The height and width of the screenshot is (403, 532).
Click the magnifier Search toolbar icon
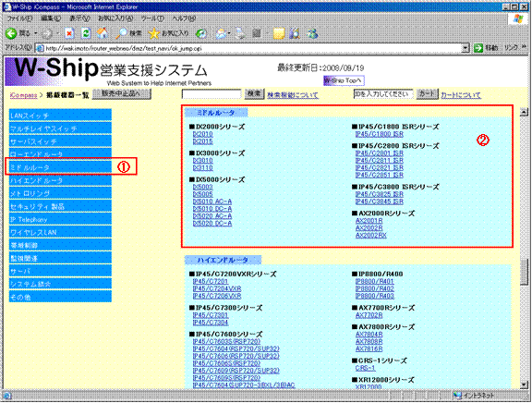pos(121,33)
